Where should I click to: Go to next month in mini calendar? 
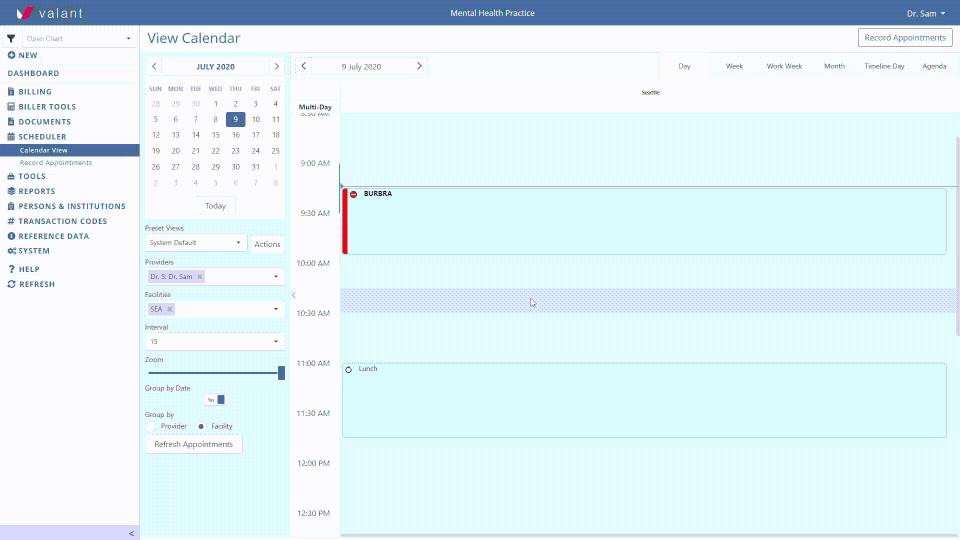277,66
